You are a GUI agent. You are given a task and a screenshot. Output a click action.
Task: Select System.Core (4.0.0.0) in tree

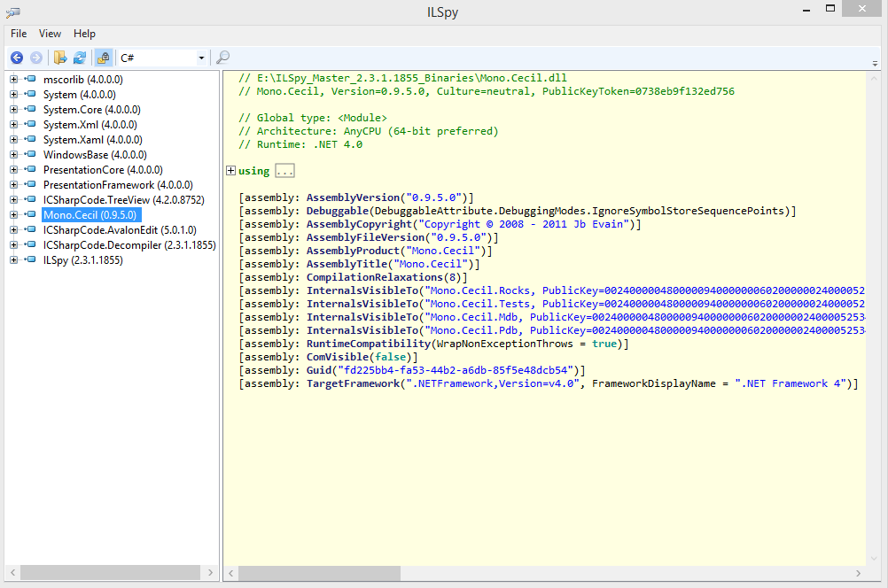point(92,109)
